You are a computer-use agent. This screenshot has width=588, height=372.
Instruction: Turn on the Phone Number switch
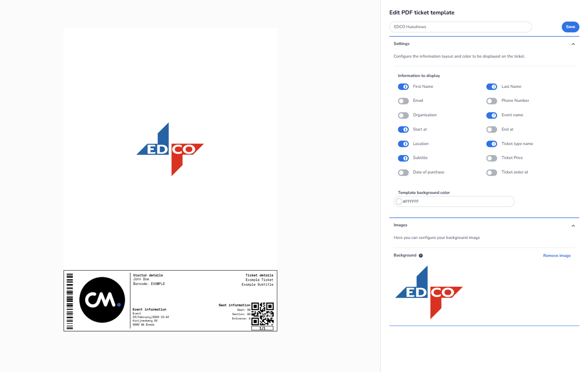(x=492, y=101)
